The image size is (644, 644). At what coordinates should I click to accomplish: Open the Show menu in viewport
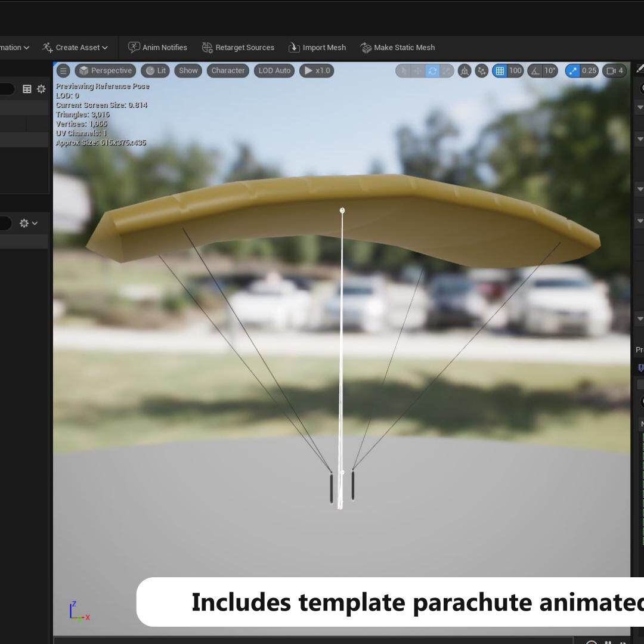pyautogui.click(x=188, y=70)
